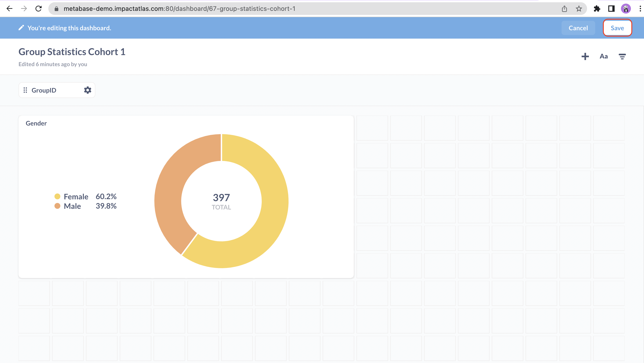Open the browser extensions puzzle icon
The image size is (644, 363).
[597, 9]
